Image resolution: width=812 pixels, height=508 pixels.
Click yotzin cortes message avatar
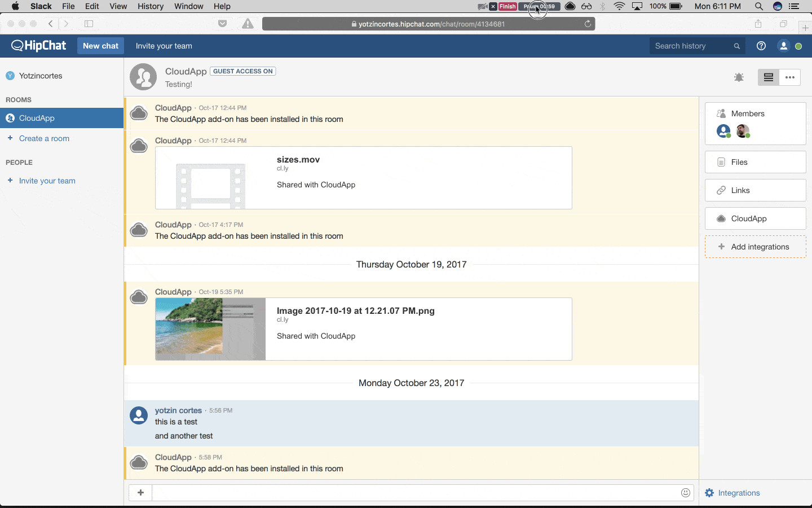pos(139,415)
